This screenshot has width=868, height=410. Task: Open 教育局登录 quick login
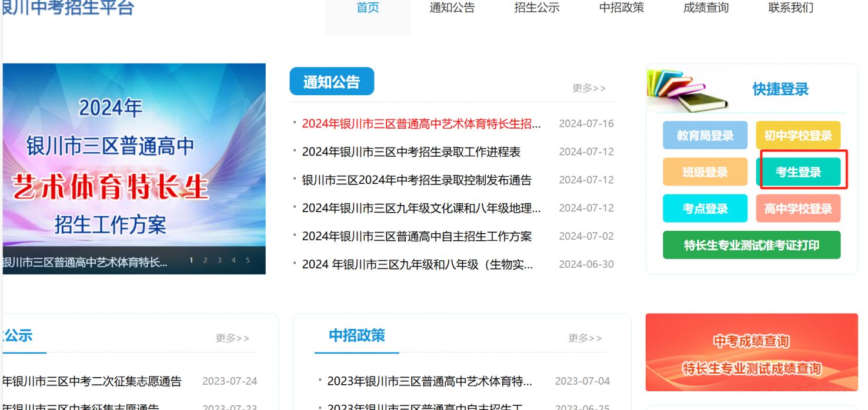click(x=705, y=136)
